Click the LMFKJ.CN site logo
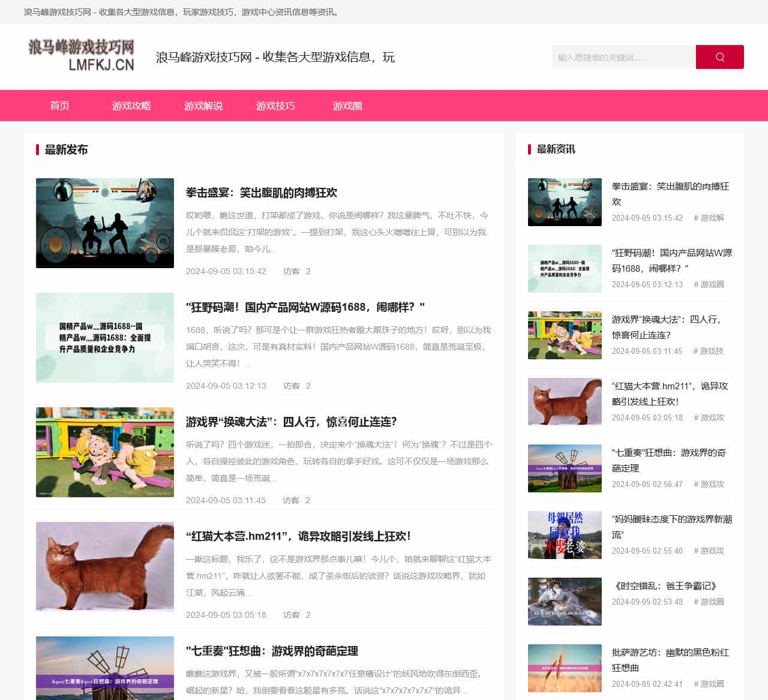The image size is (768, 700). (x=81, y=55)
